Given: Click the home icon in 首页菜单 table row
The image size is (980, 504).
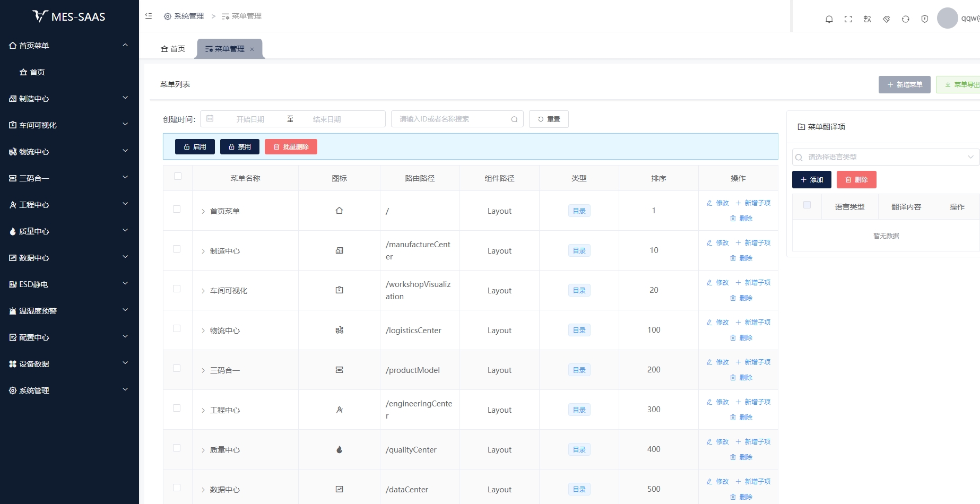Looking at the screenshot, I should [x=340, y=211].
